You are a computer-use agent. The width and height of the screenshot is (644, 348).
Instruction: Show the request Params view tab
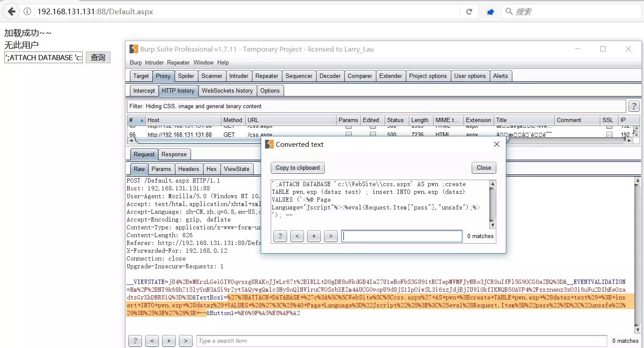(162, 169)
